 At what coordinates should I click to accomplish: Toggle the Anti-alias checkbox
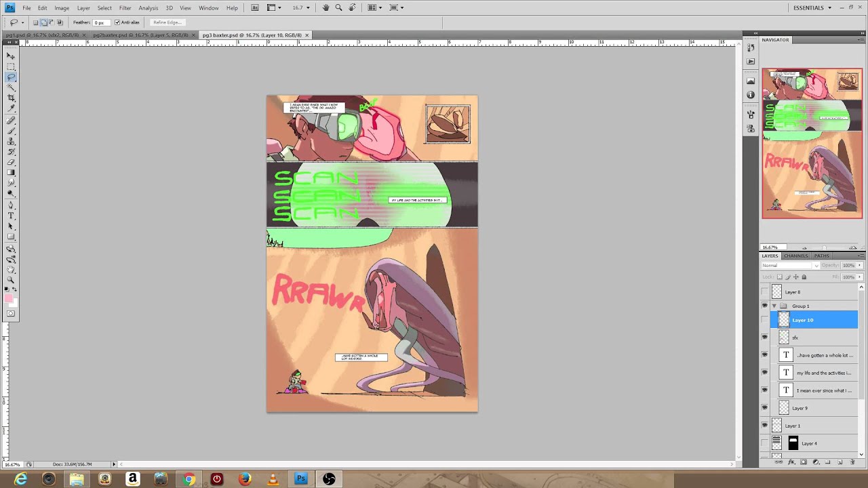click(117, 22)
